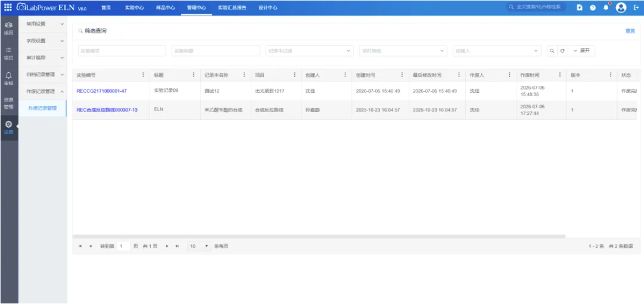Viewport: 644px width, 304px height.
Task: Focus the 实验标题 filter input
Action: pyautogui.click(x=216, y=51)
